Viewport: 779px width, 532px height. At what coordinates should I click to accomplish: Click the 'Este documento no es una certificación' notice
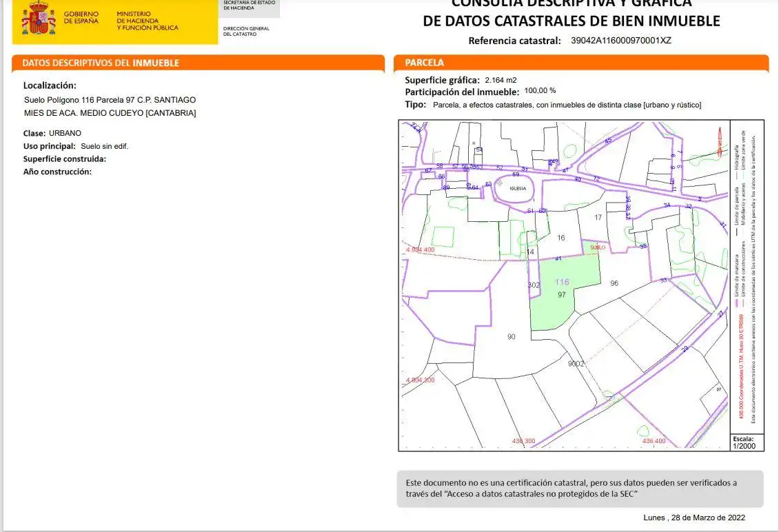click(x=580, y=489)
